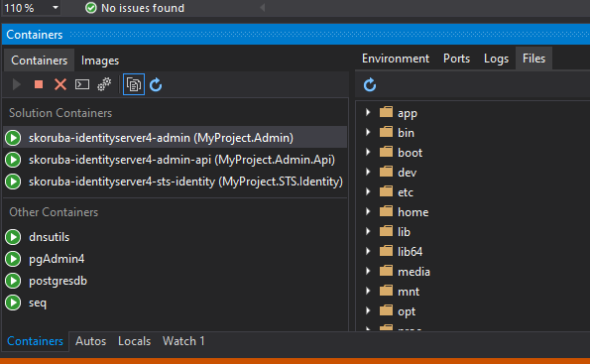Select the dnsutils container name
This screenshot has width=590, height=364.
point(50,237)
